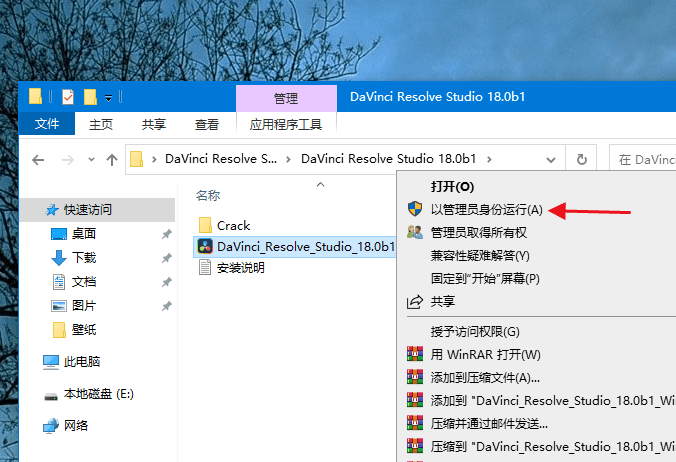
Task: Choose 兼容性疑难解答(Y) menu entry
Action: [x=480, y=256]
